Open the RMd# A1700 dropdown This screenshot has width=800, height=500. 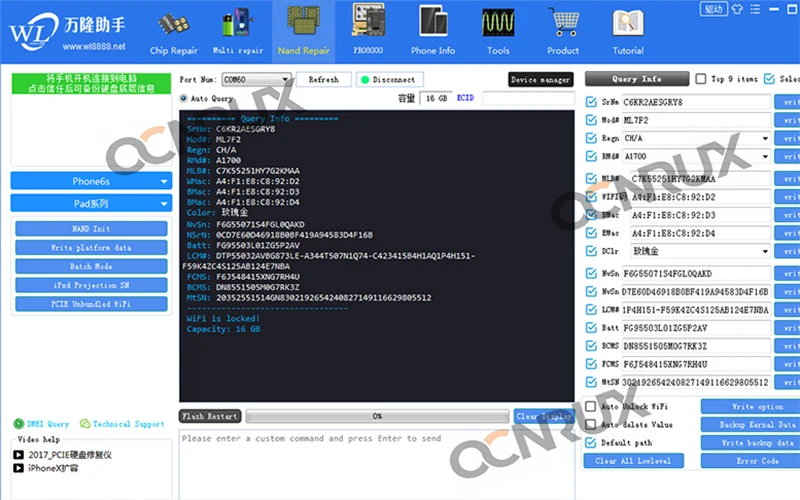(696, 156)
